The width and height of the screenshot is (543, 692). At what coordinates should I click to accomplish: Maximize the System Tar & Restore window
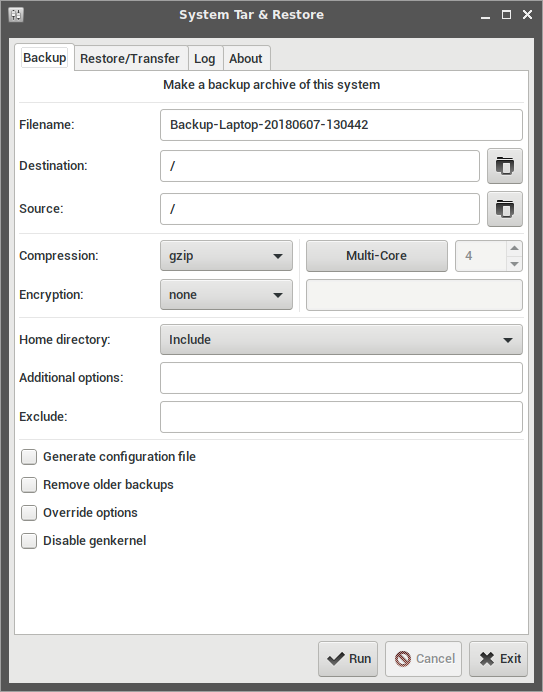tap(506, 15)
